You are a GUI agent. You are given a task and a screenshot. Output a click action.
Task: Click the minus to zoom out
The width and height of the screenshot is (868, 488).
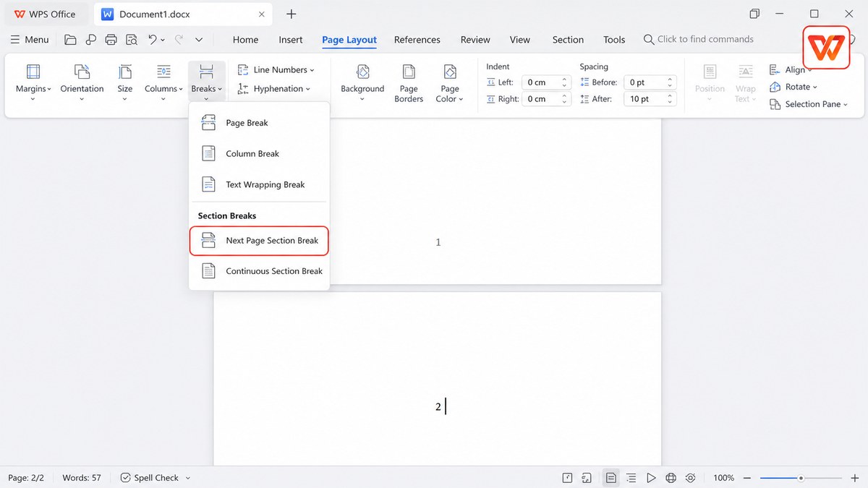[x=747, y=478]
